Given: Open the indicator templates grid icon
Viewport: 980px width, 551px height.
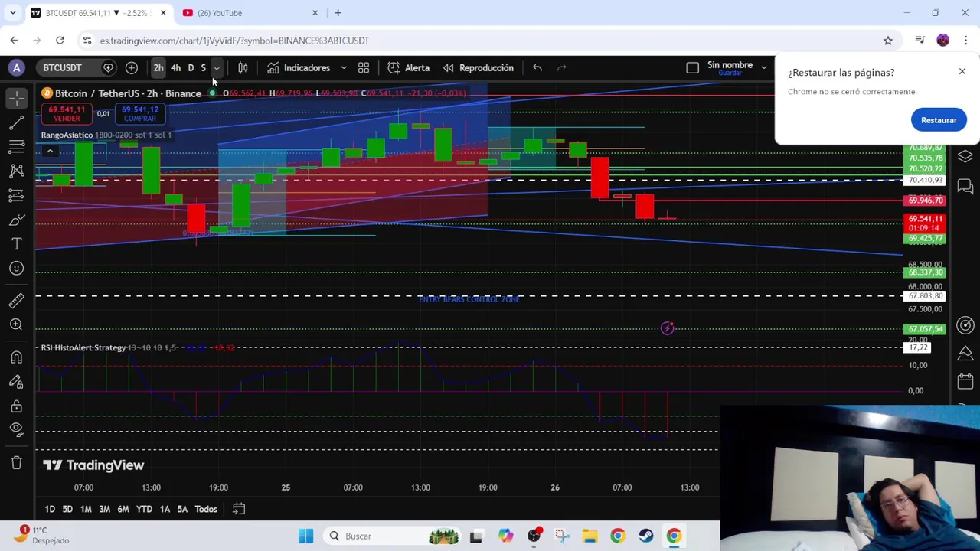Looking at the screenshot, I should point(364,67).
